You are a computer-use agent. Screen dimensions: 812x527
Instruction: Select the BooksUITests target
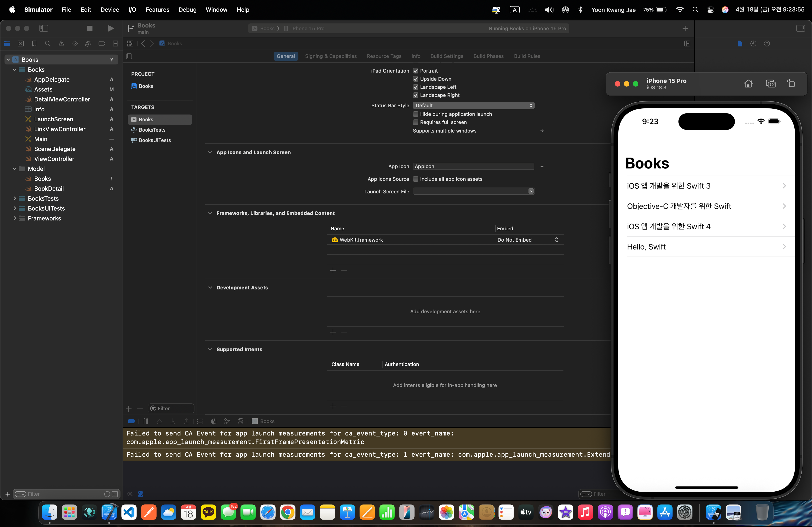click(x=159, y=140)
